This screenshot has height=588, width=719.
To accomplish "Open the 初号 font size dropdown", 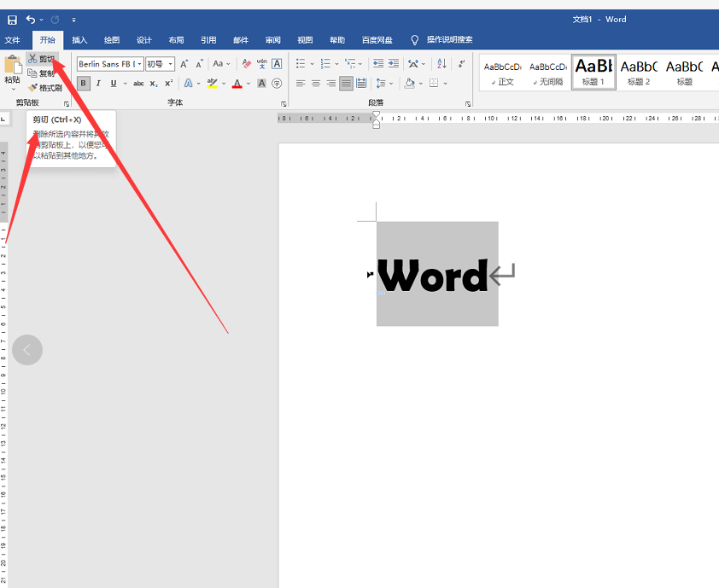I will click(170, 64).
